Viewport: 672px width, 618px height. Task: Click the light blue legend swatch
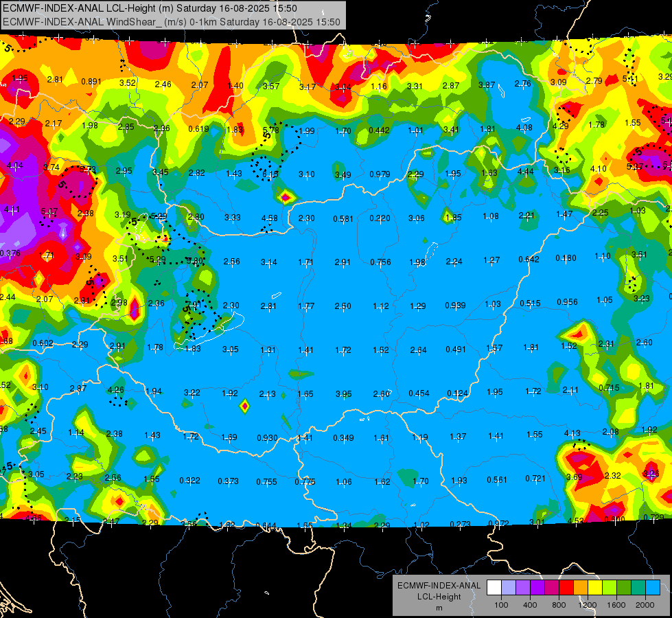(653, 588)
